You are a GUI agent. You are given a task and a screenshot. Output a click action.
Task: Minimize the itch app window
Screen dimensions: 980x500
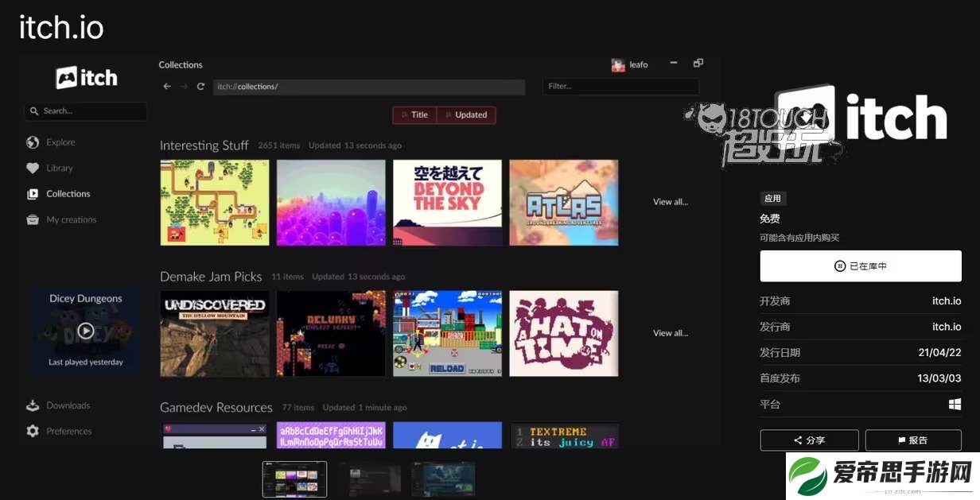click(674, 63)
